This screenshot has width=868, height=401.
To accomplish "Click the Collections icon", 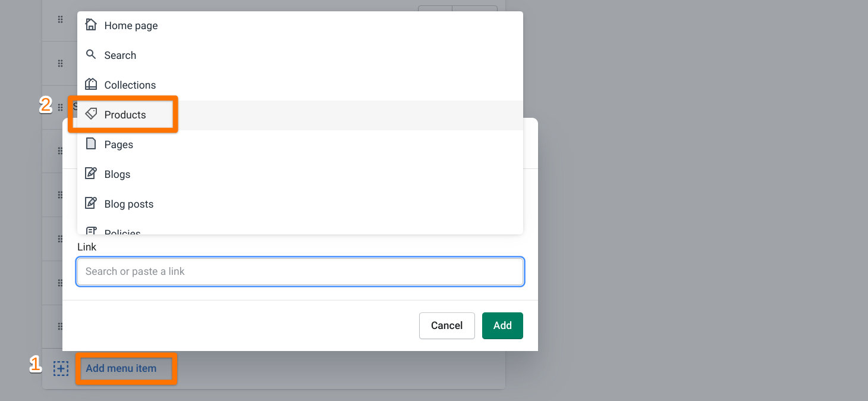I will point(91,84).
